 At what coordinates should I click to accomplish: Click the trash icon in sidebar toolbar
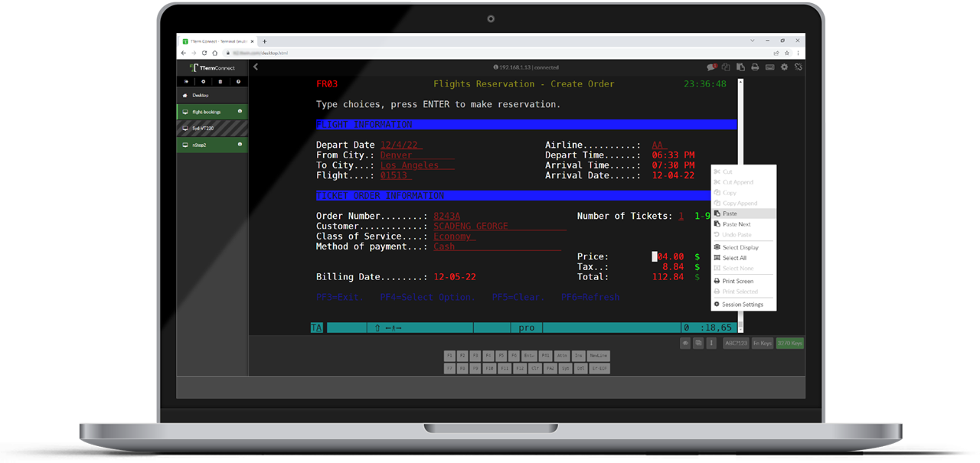pos(220,81)
